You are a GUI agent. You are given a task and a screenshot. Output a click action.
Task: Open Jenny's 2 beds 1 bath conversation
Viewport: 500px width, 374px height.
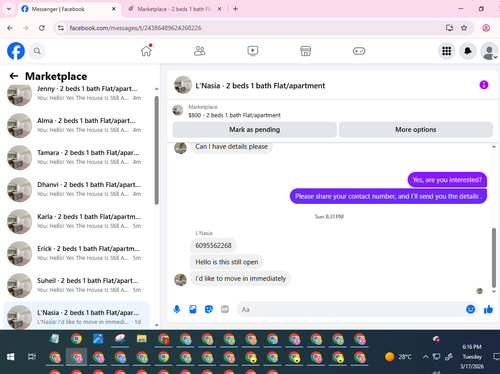(78, 93)
